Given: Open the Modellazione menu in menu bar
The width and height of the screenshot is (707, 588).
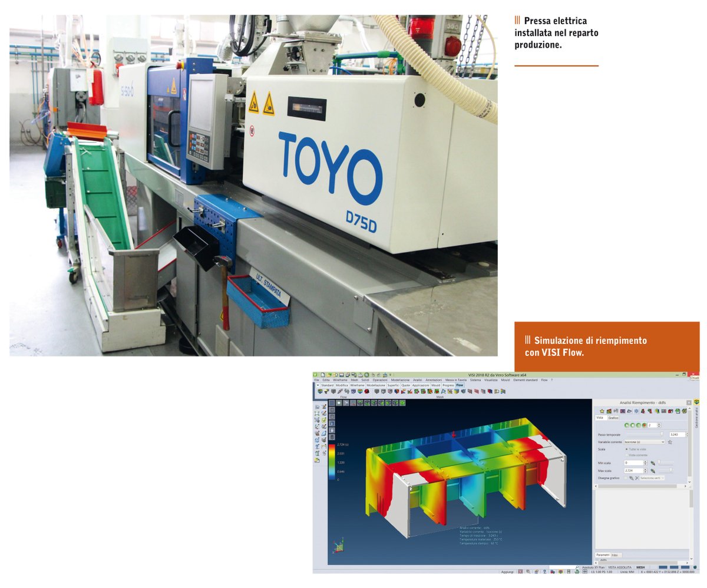Looking at the screenshot, I should [400, 380].
